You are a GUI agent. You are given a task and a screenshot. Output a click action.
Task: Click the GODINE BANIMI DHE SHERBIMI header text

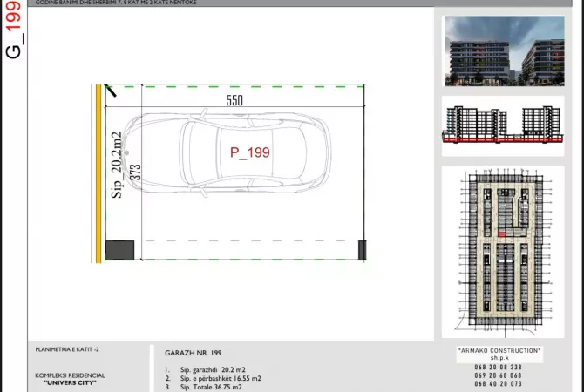[x=116, y=3]
